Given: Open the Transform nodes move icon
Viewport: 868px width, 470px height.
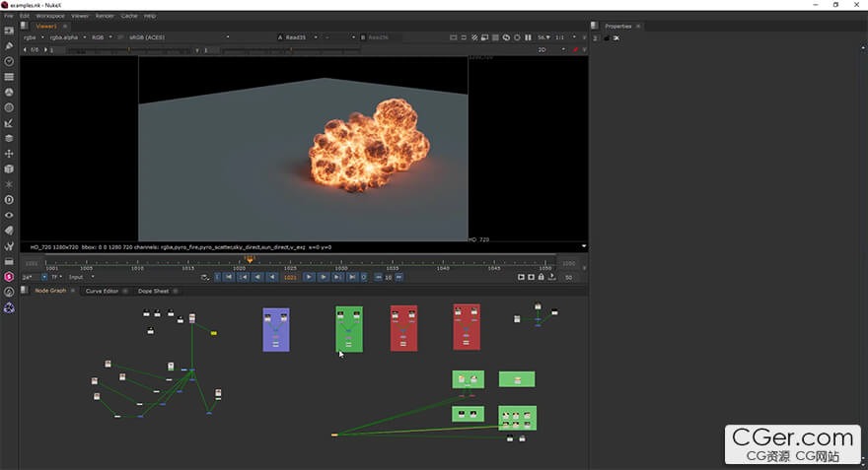Looking at the screenshot, I should [x=9, y=154].
